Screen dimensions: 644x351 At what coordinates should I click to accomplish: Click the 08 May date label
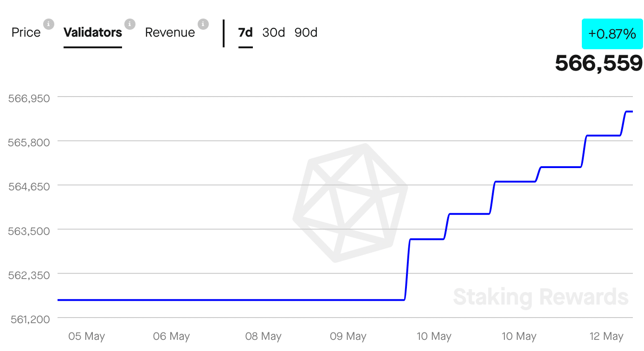click(x=263, y=337)
